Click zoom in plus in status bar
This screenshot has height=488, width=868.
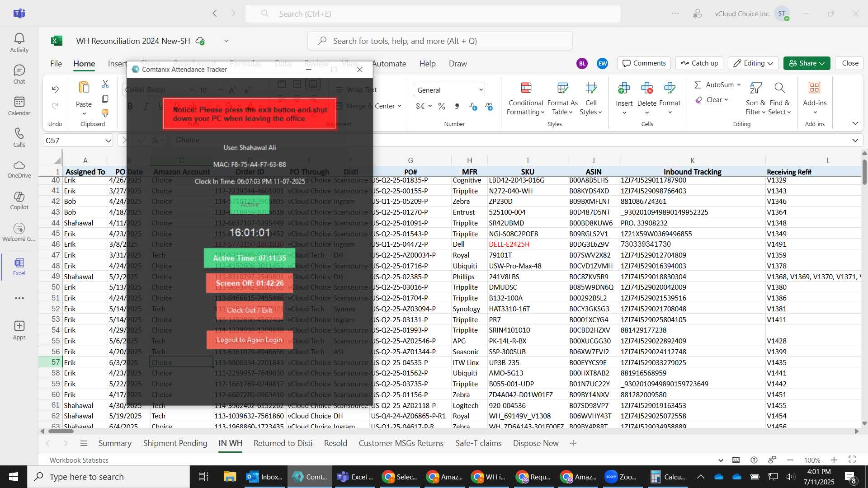click(x=834, y=460)
